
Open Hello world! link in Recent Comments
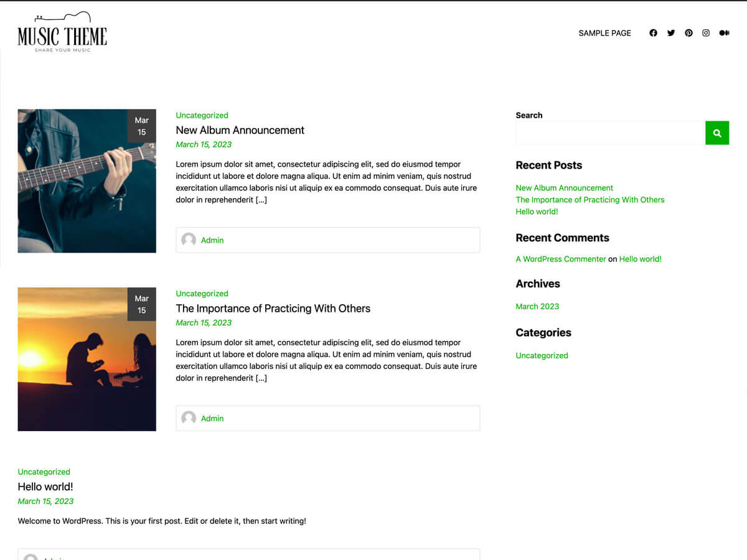point(641,259)
